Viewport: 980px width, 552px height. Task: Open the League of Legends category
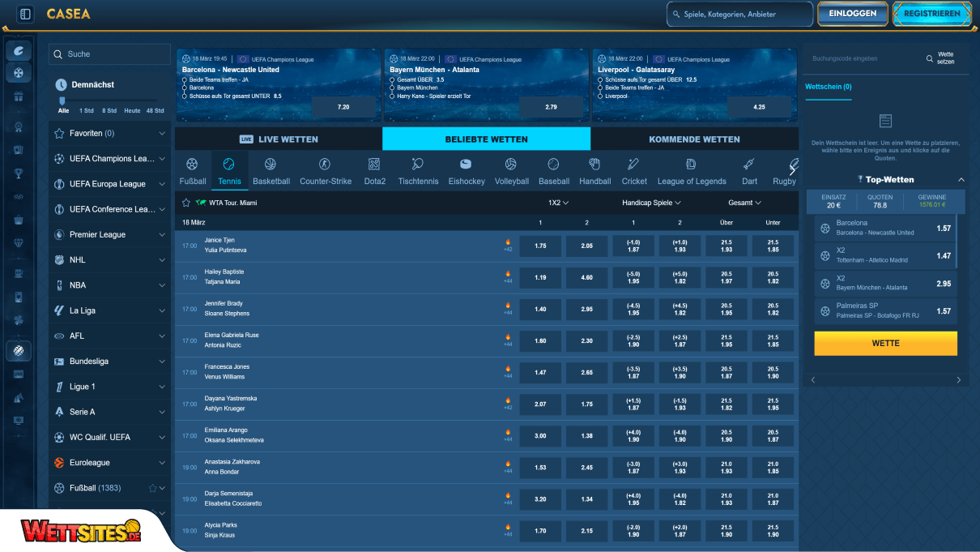click(692, 169)
